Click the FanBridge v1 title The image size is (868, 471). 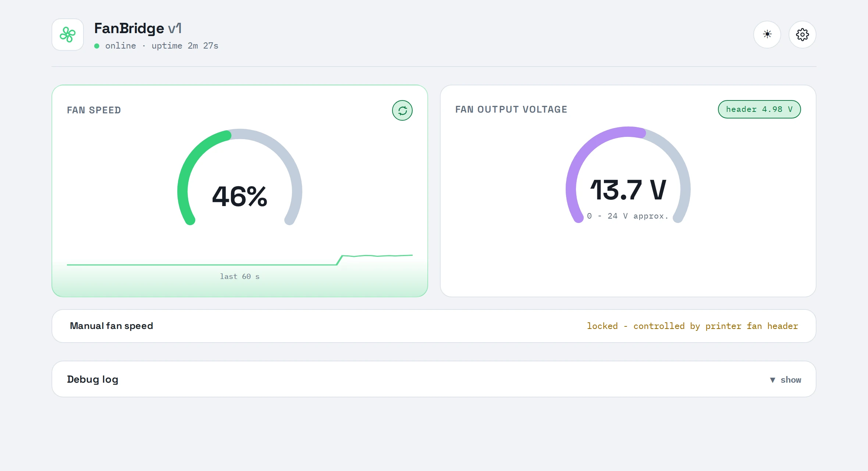click(x=138, y=28)
